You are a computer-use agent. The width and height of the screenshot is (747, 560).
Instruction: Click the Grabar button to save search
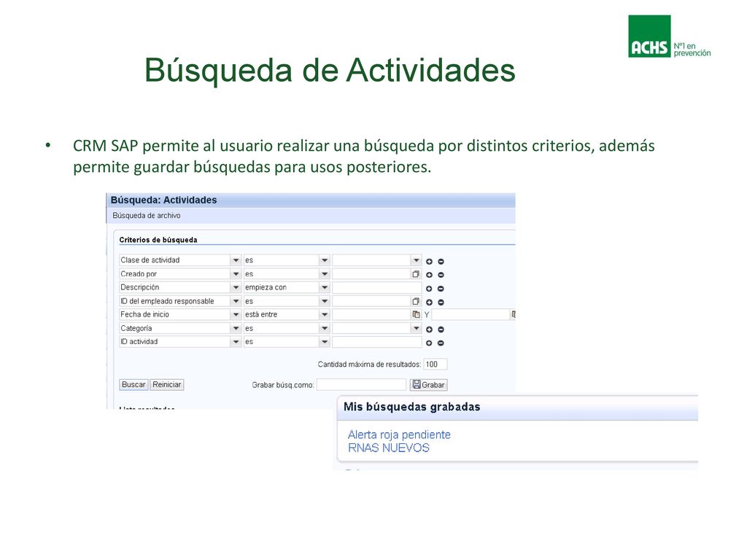pos(429,384)
